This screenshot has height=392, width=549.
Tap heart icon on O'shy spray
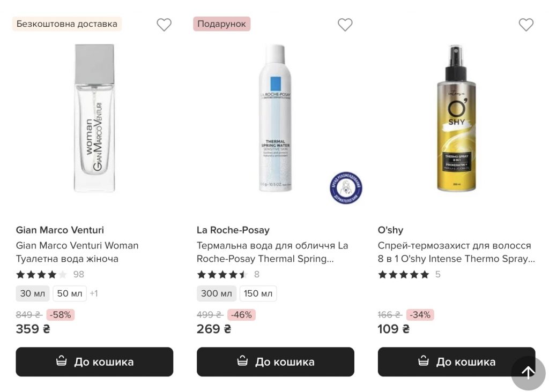tap(526, 25)
